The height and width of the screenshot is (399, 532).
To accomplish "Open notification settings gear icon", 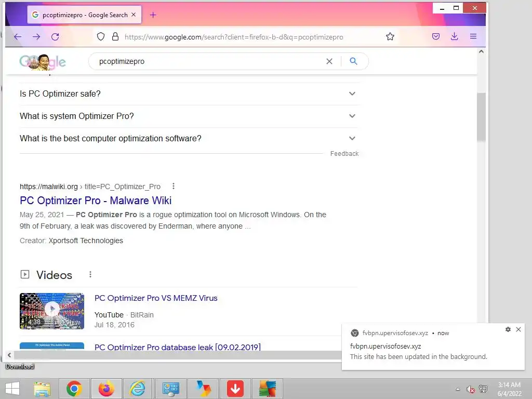I will pos(508,329).
